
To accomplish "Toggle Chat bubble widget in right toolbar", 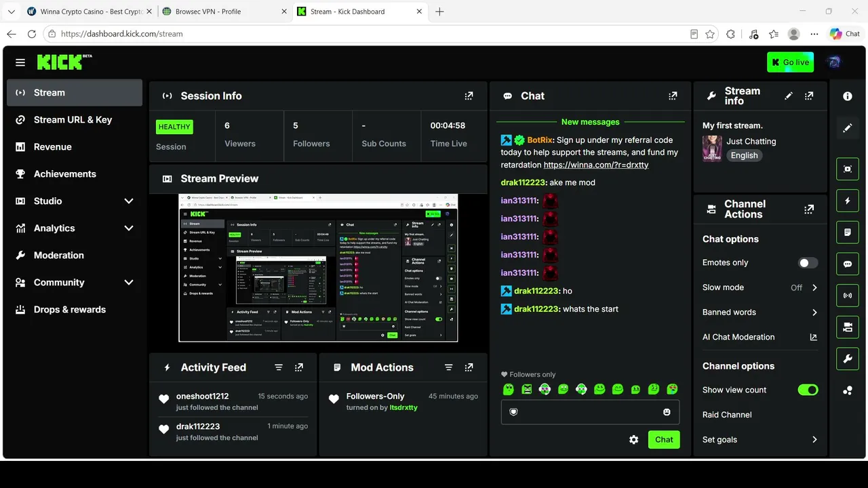I will 848,264.
